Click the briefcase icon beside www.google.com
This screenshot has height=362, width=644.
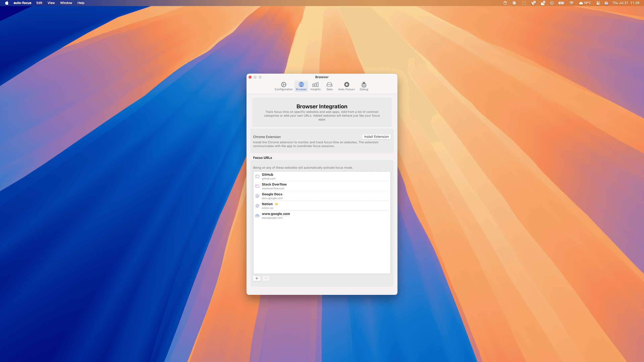click(x=257, y=216)
